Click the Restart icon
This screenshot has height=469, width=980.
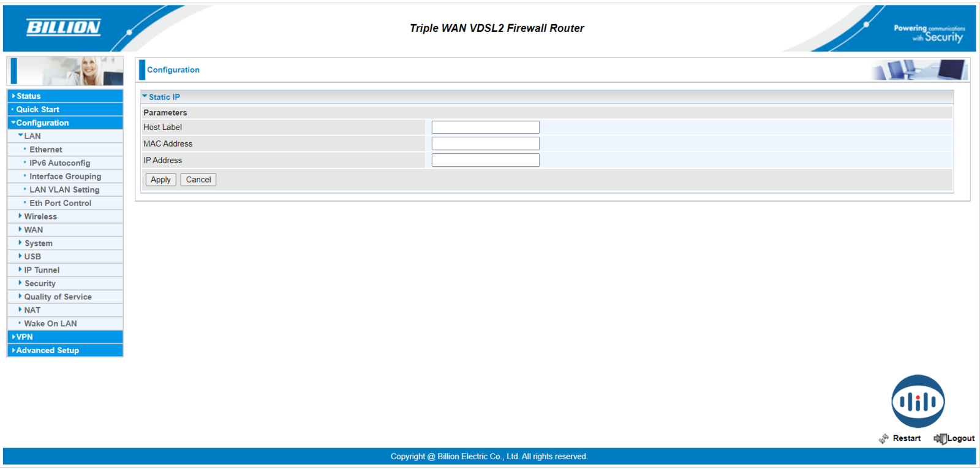click(883, 438)
